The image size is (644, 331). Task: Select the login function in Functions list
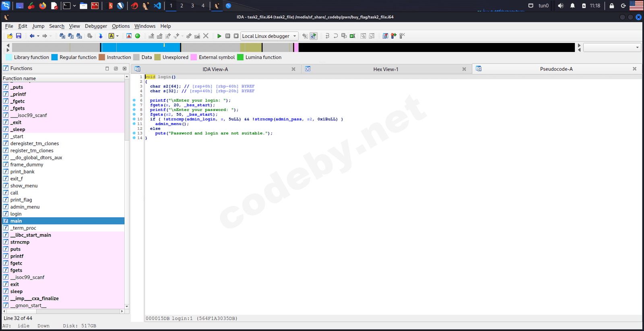64,214
